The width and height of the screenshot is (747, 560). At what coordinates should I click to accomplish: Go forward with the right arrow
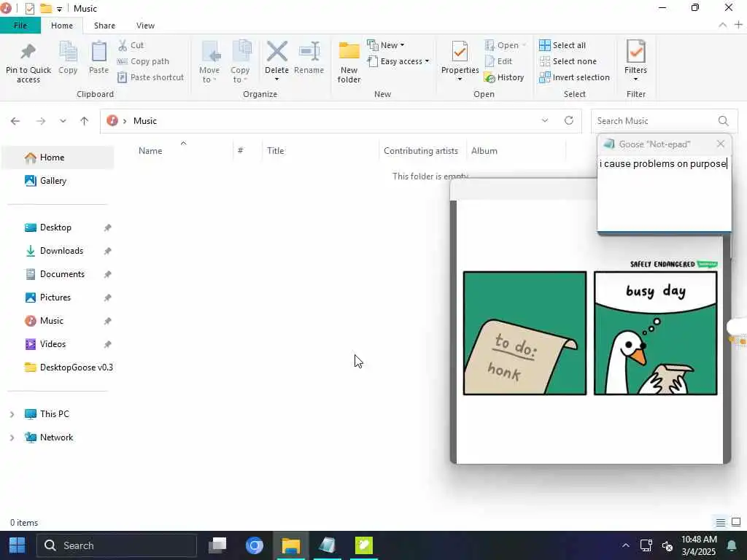(41, 121)
